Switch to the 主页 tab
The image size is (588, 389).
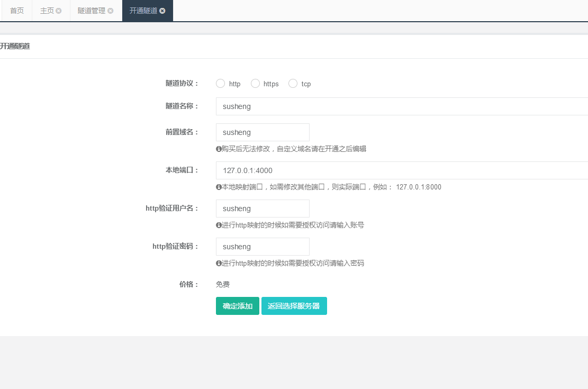click(47, 11)
